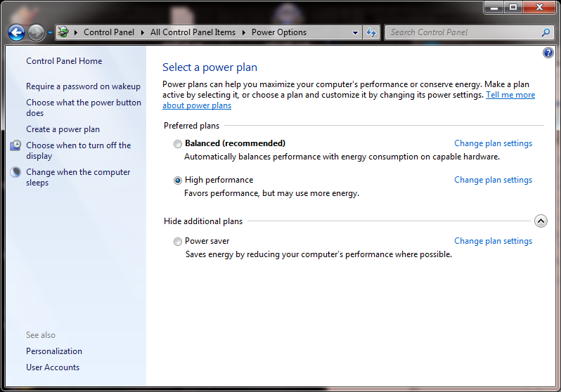Select the Balanced (recommended) power plan
This screenshot has height=392, width=561.
pos(177,144)
